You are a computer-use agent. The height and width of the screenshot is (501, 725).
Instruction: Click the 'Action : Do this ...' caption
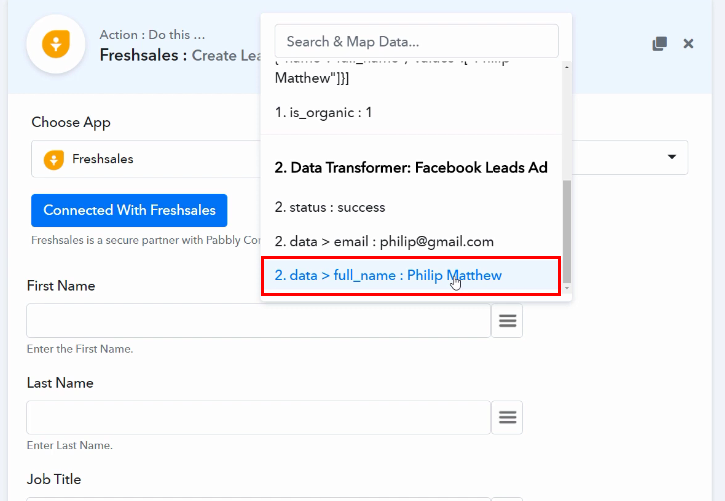(x=152, y=35)
